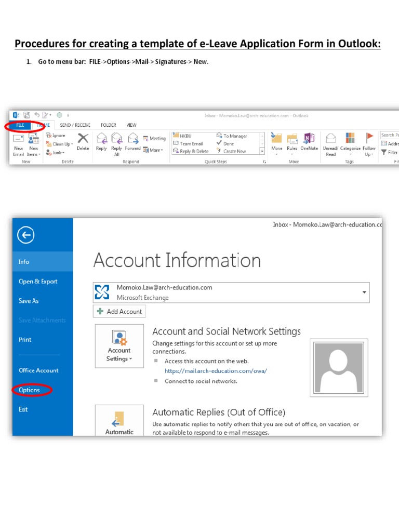Choose Save As in backstage
Screen dimensions: 399x532
coord(29,301)
